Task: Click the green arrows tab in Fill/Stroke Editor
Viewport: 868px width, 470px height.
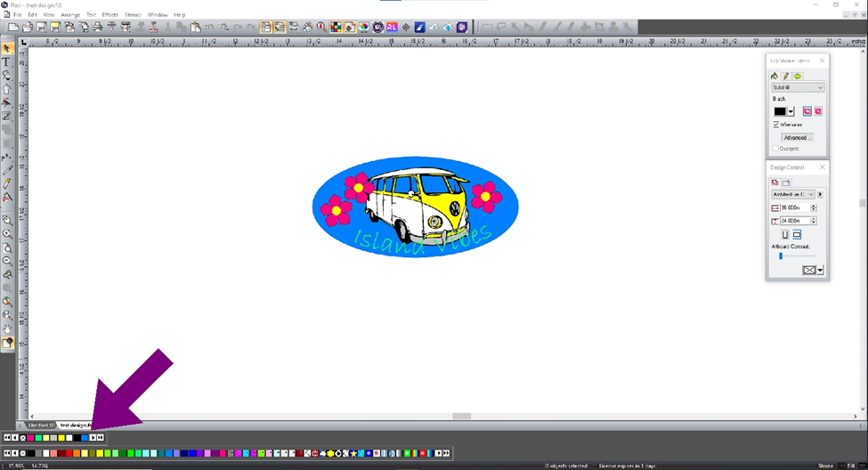Action: click(x=798, y=76)
